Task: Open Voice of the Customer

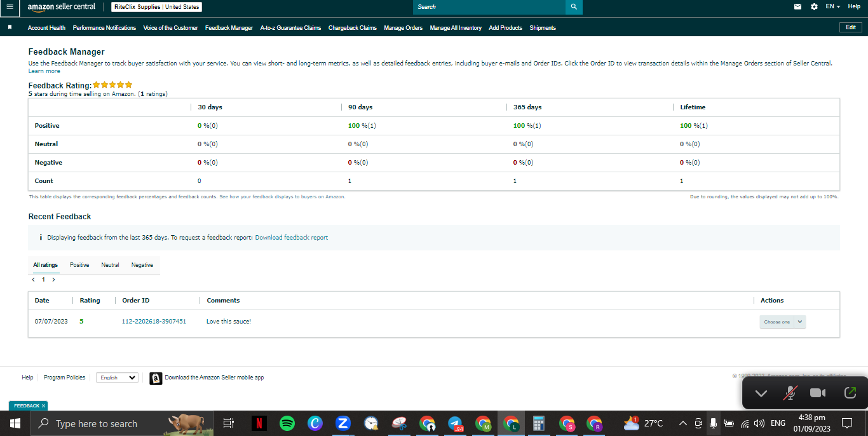Action: click(171, 28)
